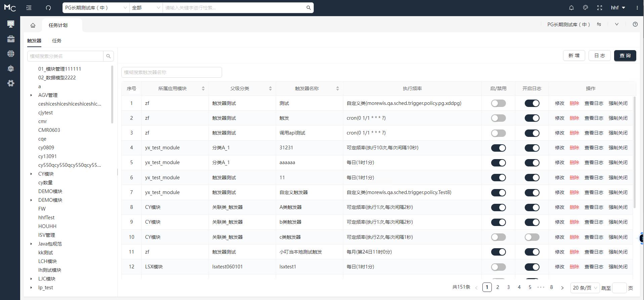Open the theme palette icon
This screenshot has width=644, height=300.
click(585, 8)
